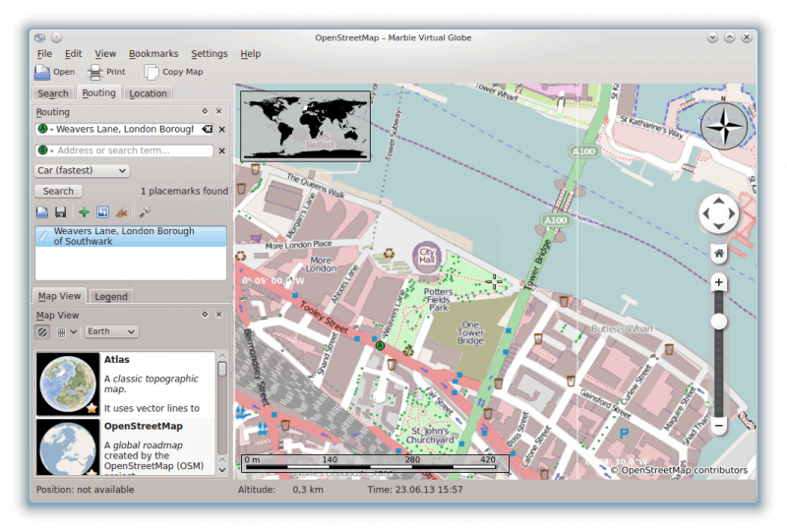Viewport: 787px width, 532px height.
Task: Open the Earth celestial body dropdown
Action: pyautogui.click(x=111, y=331)
